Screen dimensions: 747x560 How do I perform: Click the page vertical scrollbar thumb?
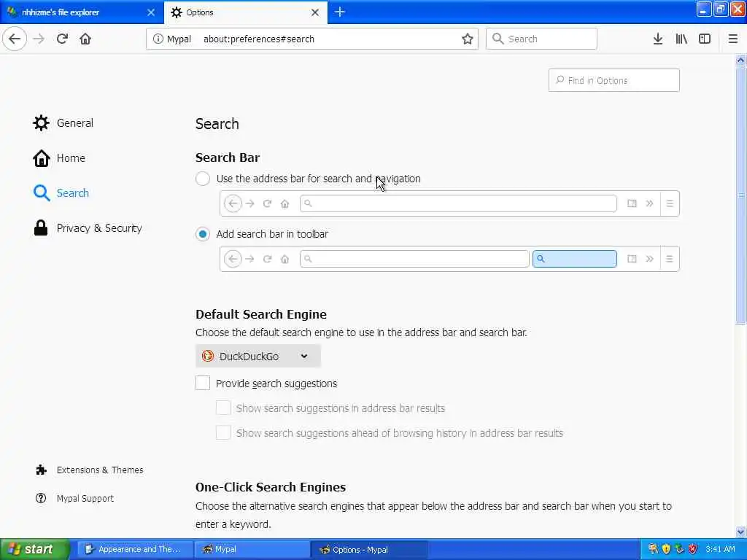pos(741,195)
